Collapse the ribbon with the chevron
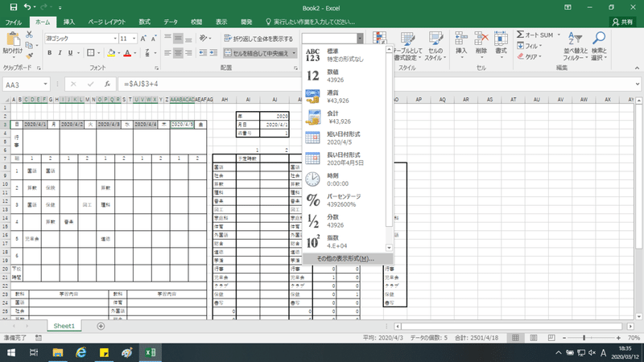Image resolution: width=644 pixels, height=362 pixels. 637,68
